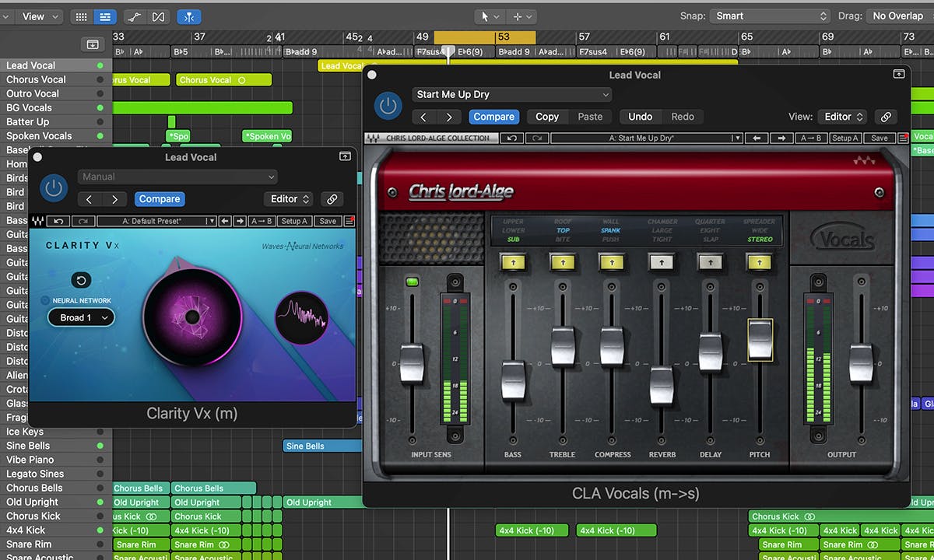Image resolution: width=934 pixels, height=560 pixels.
Task: Click the waveform display circle in Clarity Vx
Action: [x=302, y=317]
